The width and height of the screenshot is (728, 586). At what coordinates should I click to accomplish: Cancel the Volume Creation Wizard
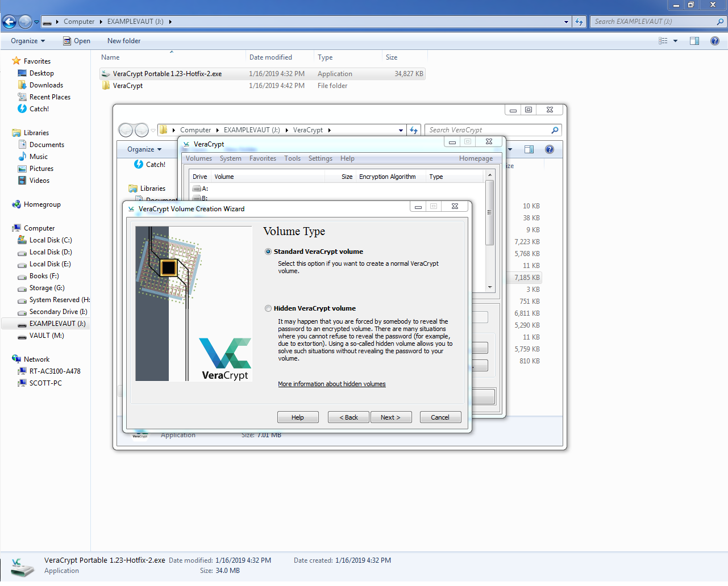(440, 417)
